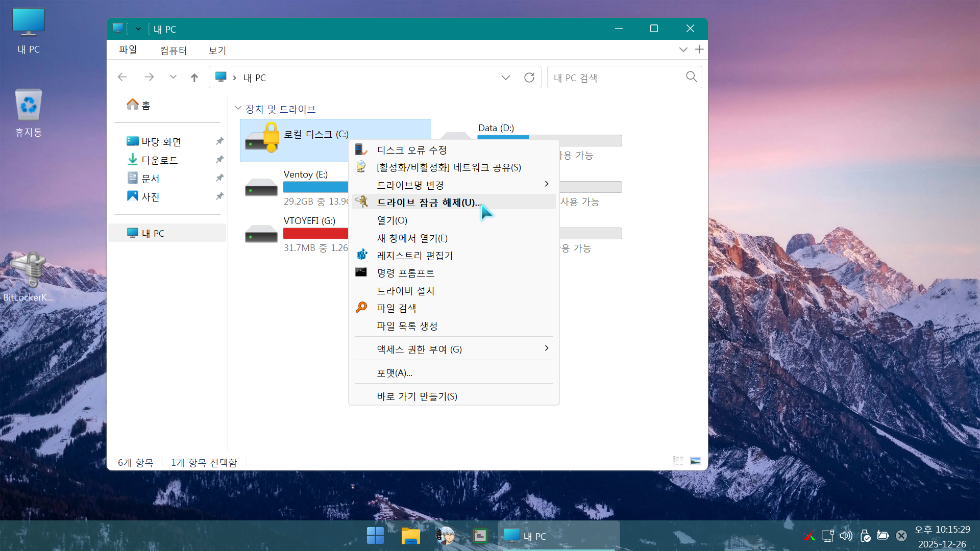980x551 pixels.
Task: Click the Disk Error Fix menu icon
Action: [361, 149]
